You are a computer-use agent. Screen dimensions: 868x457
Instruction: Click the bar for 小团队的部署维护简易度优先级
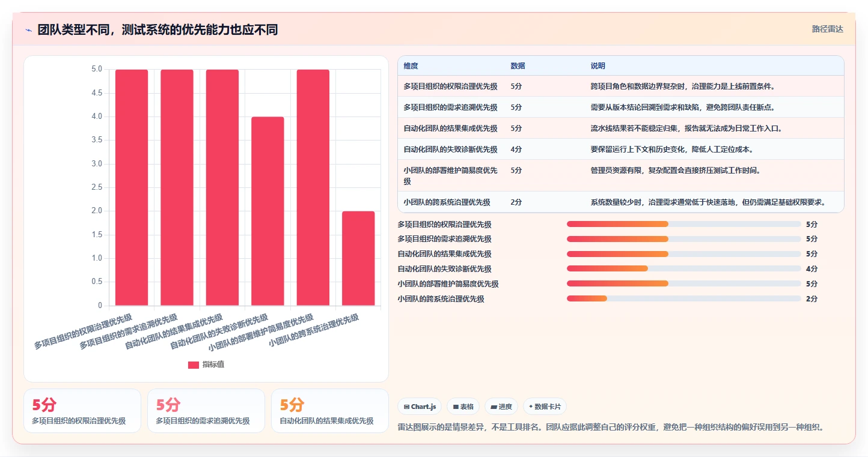click(x=313, y=187)
